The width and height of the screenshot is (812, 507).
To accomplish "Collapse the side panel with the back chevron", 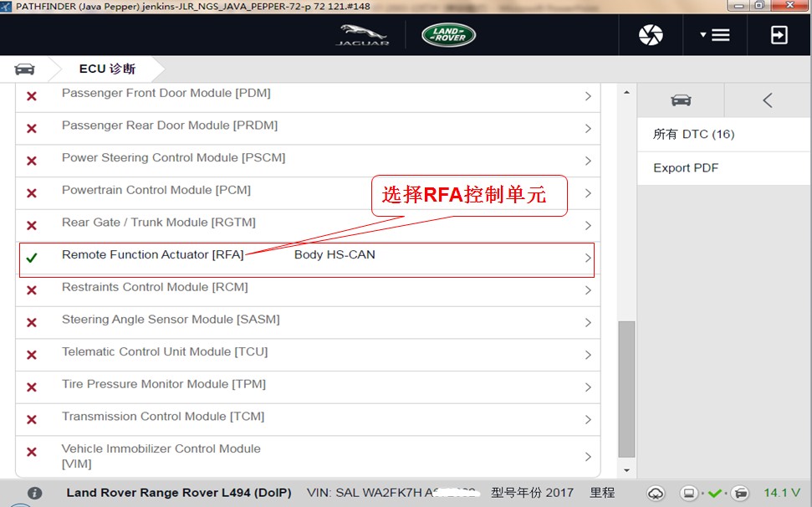I will click(768, 100).
